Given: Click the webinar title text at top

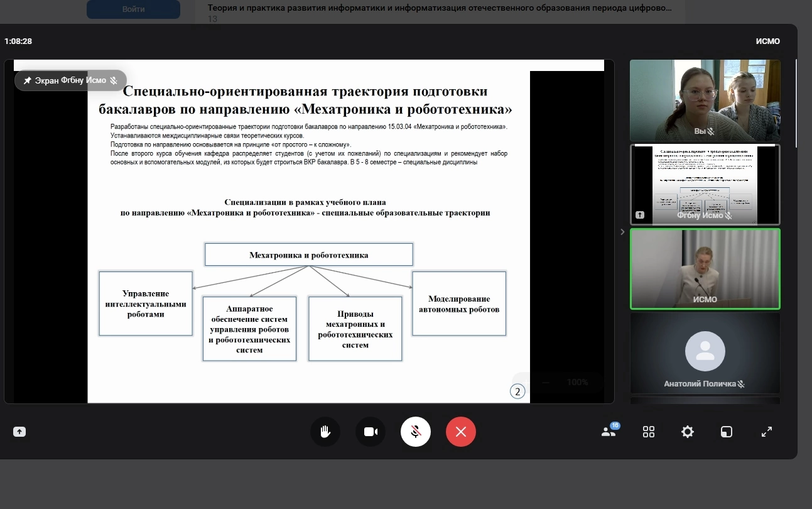Looking at the screenshot, I should 440,8.
